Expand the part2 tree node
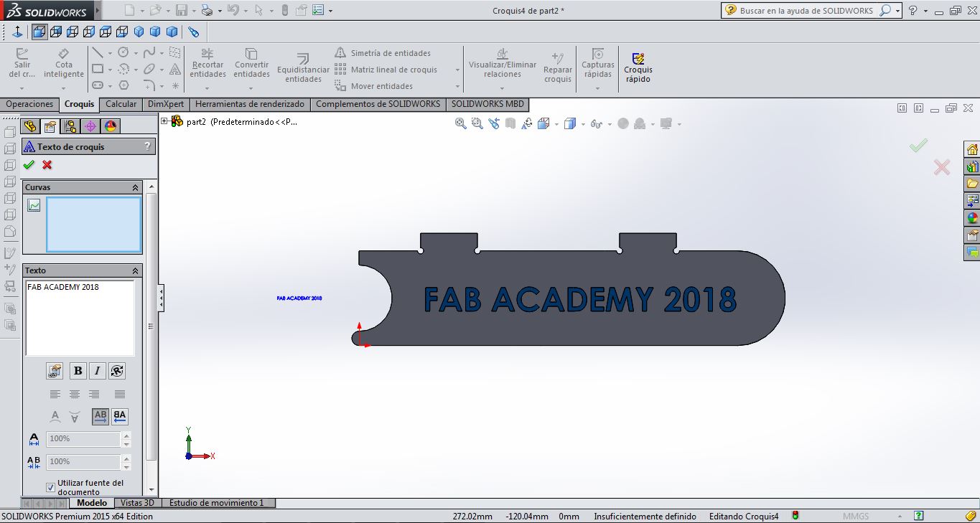This screenshot has height=523, width=980. [164, 121]
